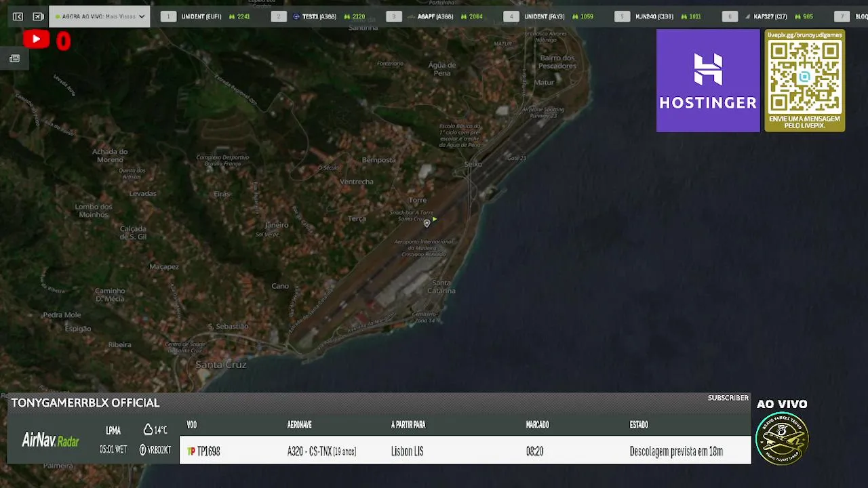Click the Macapez map label
868x488 pixels.
pyautogui.click(x=164, y=267)
